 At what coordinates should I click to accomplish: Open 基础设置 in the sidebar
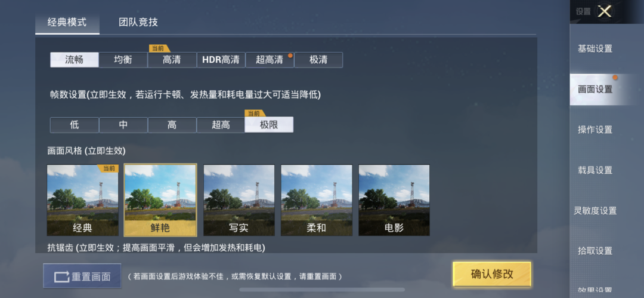coord(595,49)
